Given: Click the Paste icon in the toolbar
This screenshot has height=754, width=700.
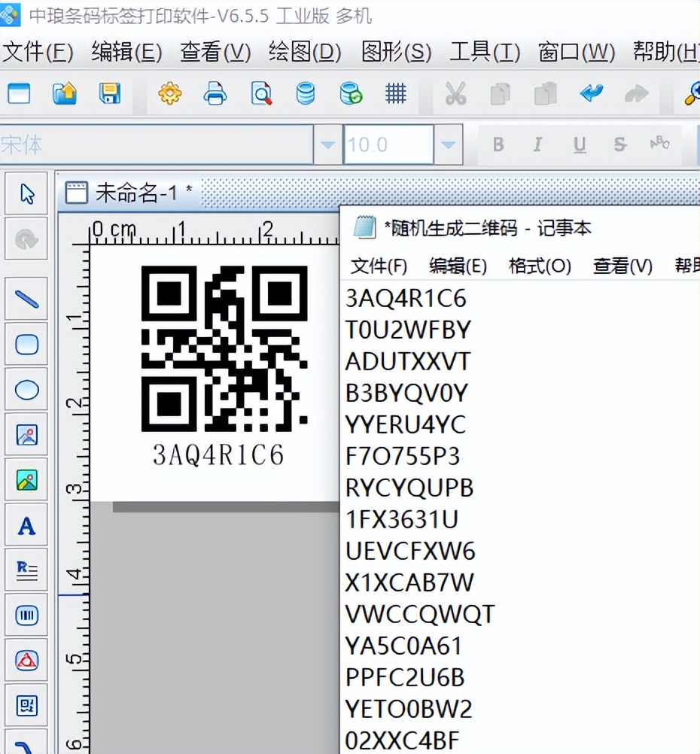Looking at the screenshot, I should pos(546,93).
